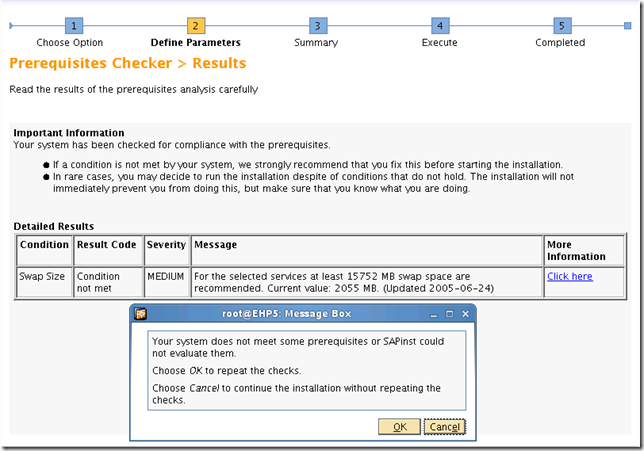Close the Message Box window
644x451 pixels.
pyautogui.click(x=465, y=314)
